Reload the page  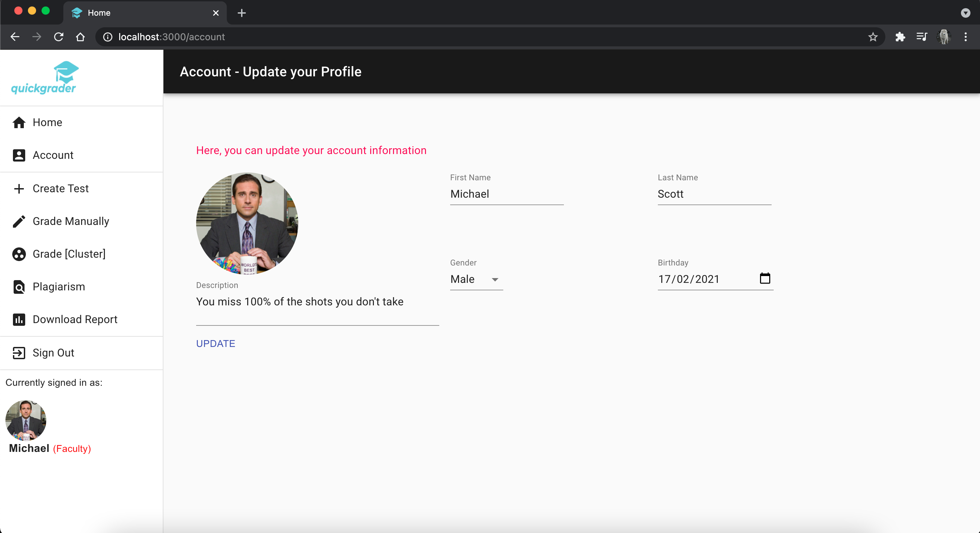(59, 37)
